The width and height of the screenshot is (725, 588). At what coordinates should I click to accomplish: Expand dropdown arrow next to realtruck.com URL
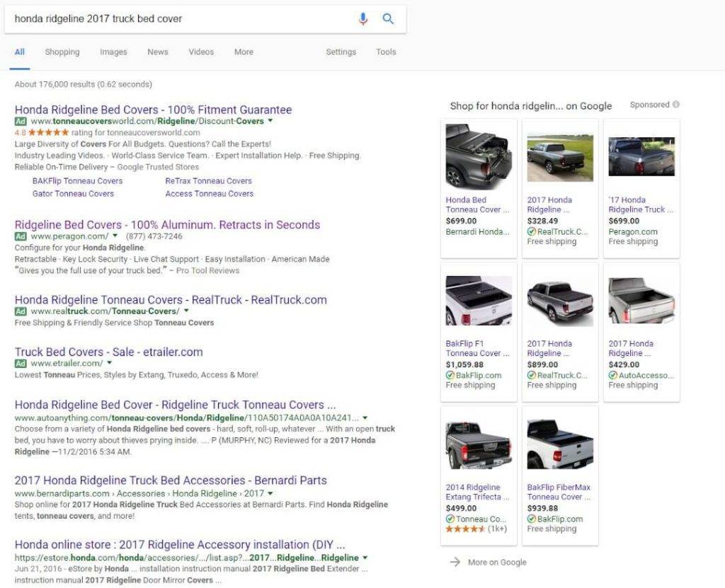pos(186,311)
